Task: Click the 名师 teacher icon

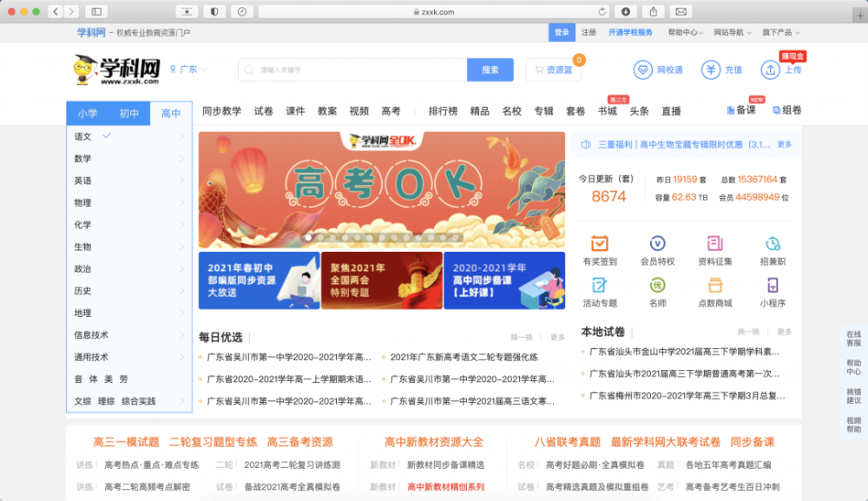Action: [x=657, y=285]
